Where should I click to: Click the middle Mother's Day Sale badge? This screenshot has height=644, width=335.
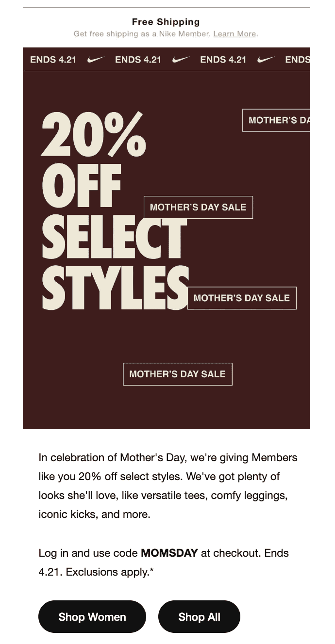point(198,207)
